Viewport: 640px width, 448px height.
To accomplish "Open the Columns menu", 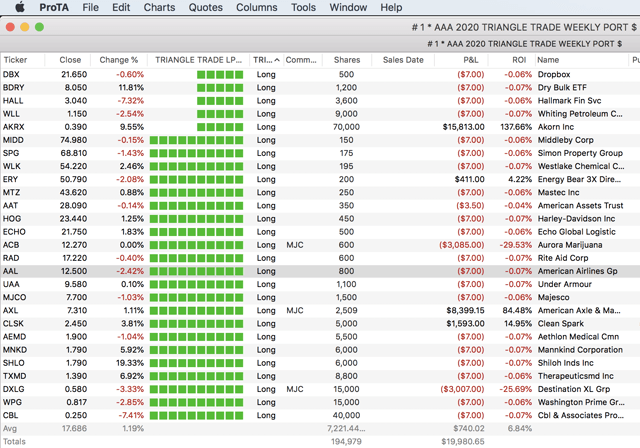I will [256, 7].
